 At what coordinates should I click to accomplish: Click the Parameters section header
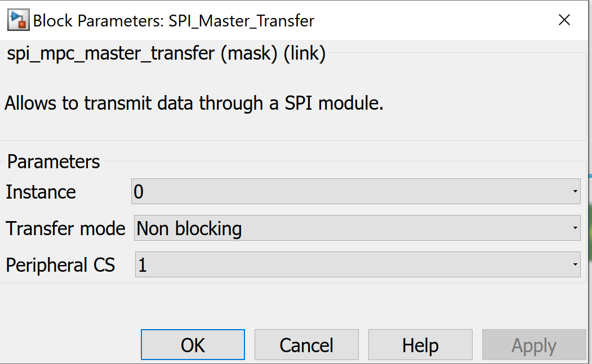(52, 161)
